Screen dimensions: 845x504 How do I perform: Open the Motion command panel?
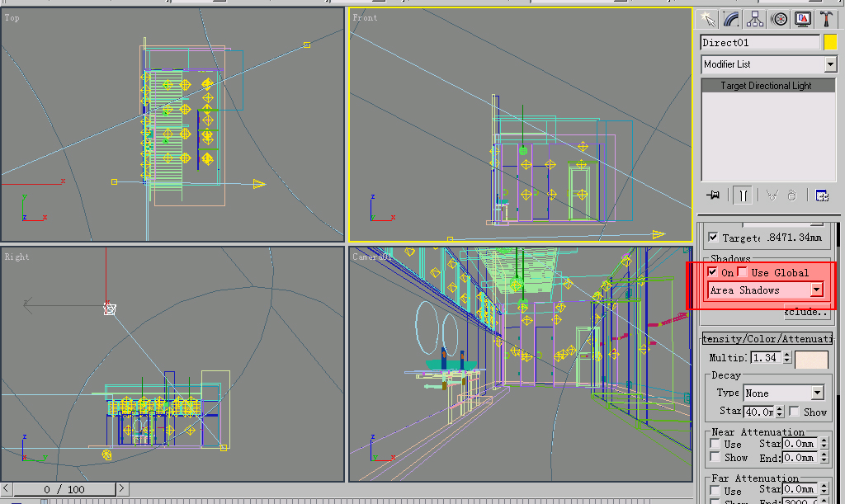click(777, 18)
